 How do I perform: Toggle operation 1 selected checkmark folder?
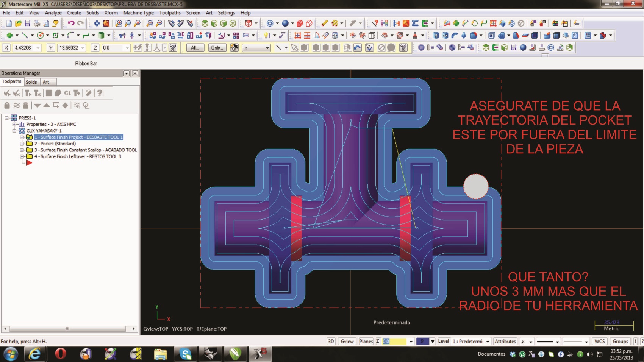(29, 137)
